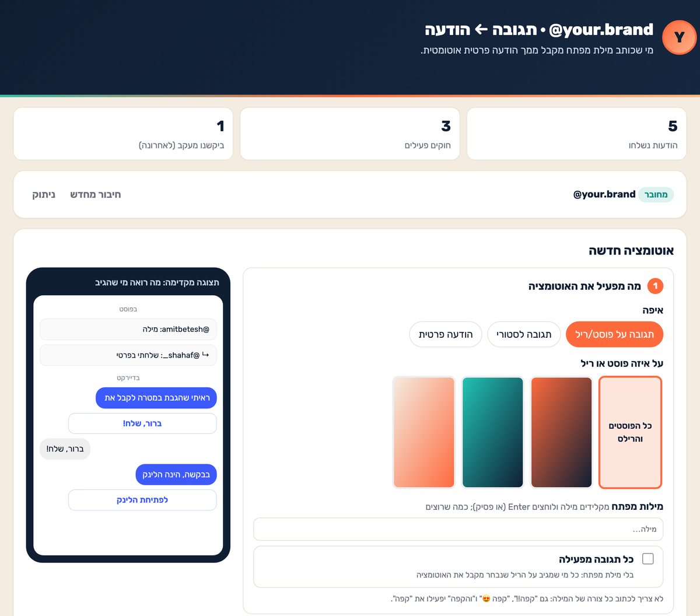
Task: Select the "כל הפוסטים והרילס" card
Action: (630, 432)
